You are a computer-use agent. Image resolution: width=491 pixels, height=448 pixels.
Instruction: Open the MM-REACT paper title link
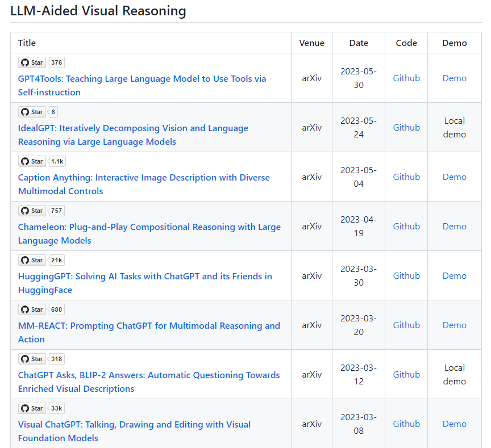pos(149,333)
